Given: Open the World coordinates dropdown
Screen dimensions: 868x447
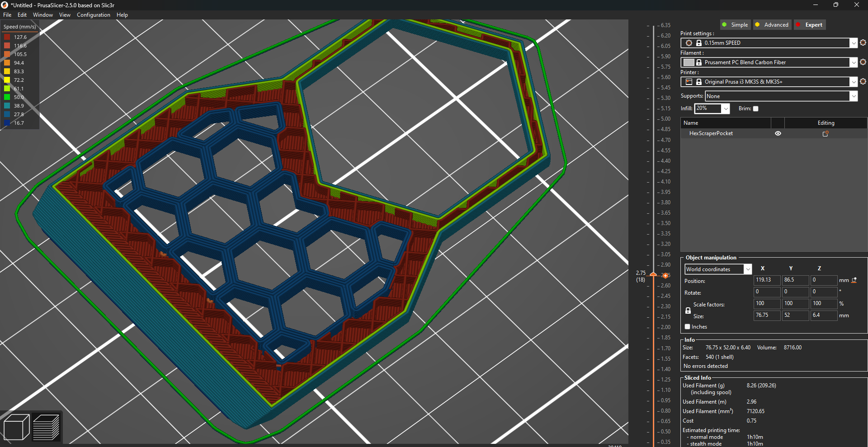Looking at the screenshot, I should [747, 269].
